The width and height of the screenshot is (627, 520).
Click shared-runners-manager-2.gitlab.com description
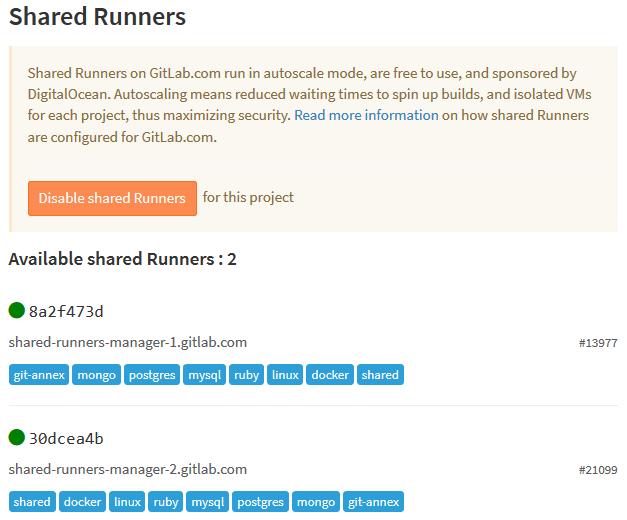pyautogui.click(x=128, y=470)
